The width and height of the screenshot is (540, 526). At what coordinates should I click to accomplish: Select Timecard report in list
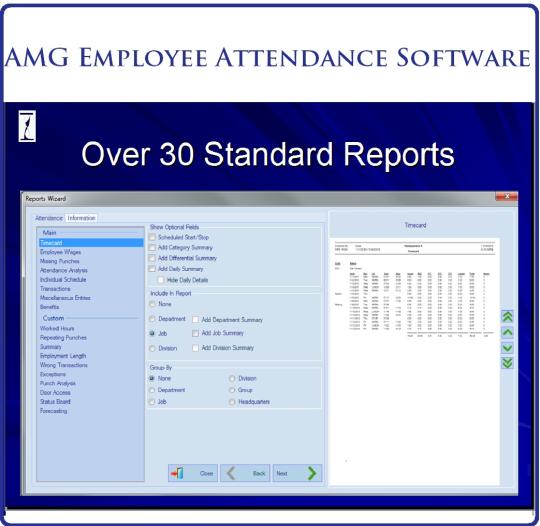(91, 243)
